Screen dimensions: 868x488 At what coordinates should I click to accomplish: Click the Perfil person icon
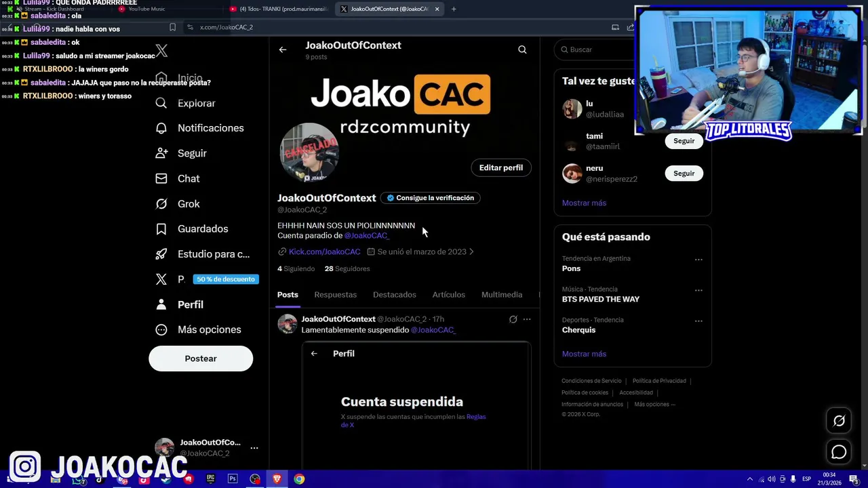161,304
